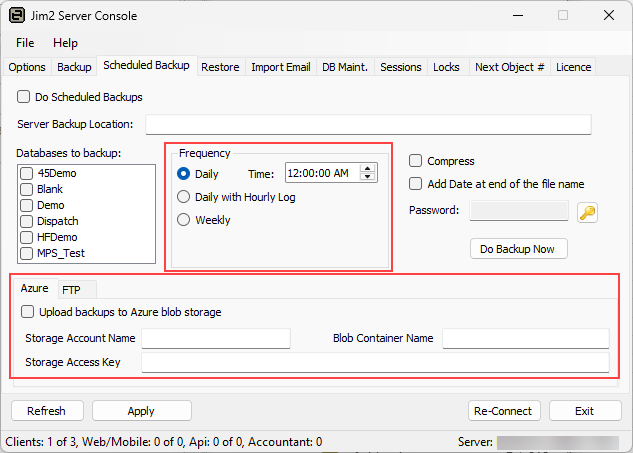
Task: Switch to the Locks tab
Action: click(x=446, y=67)
